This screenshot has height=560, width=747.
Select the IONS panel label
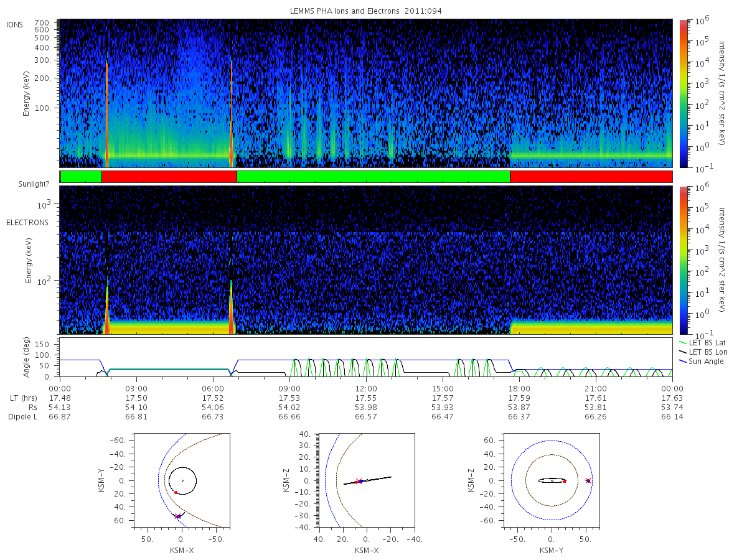pos(15,25)
